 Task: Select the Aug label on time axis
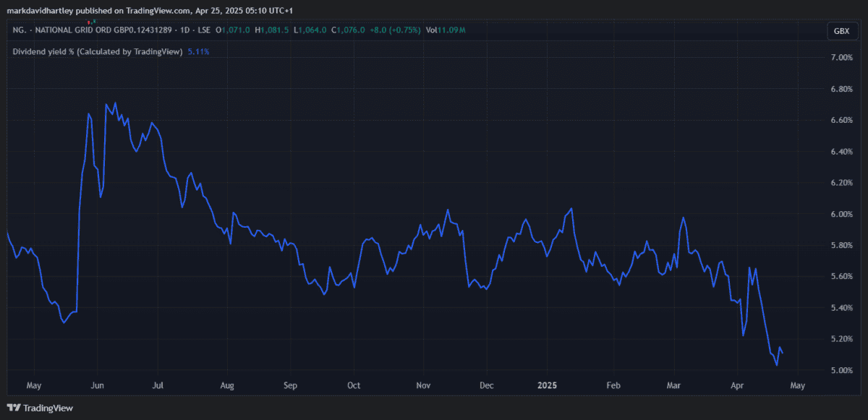[x=227, y=386]
